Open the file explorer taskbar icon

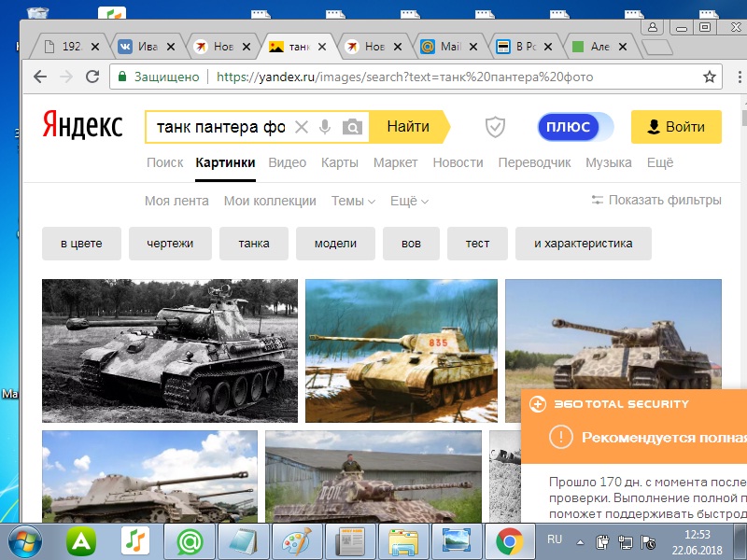click(x=403, y=541)
